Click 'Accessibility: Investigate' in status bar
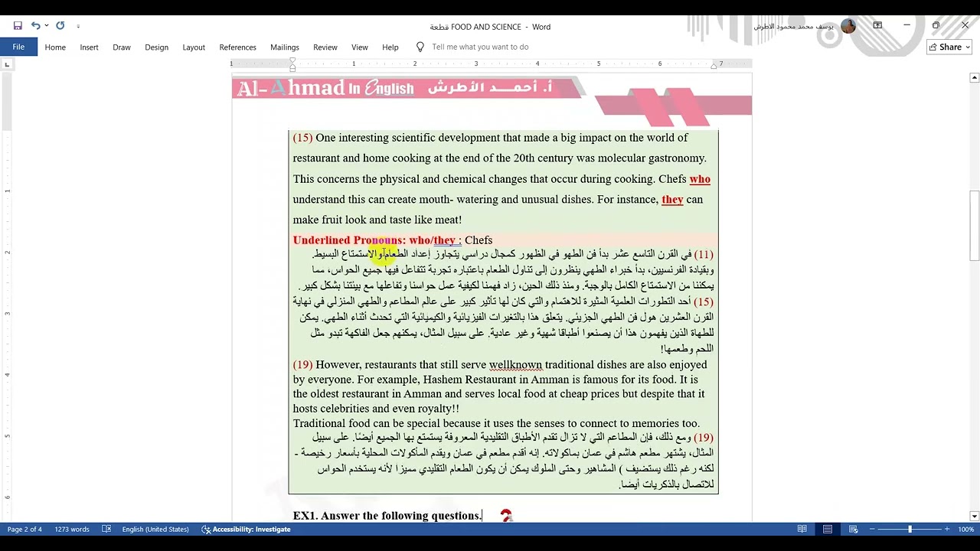Viewport: 980px width, 551px height. [x=246, y=529]
